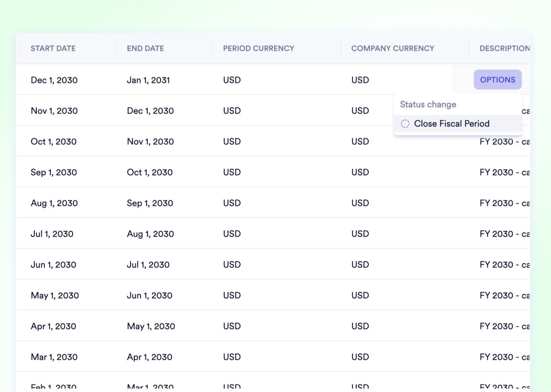Click the Jul 1, 2030 start date cell
The image size is (551, 392).
click(52, 234)
